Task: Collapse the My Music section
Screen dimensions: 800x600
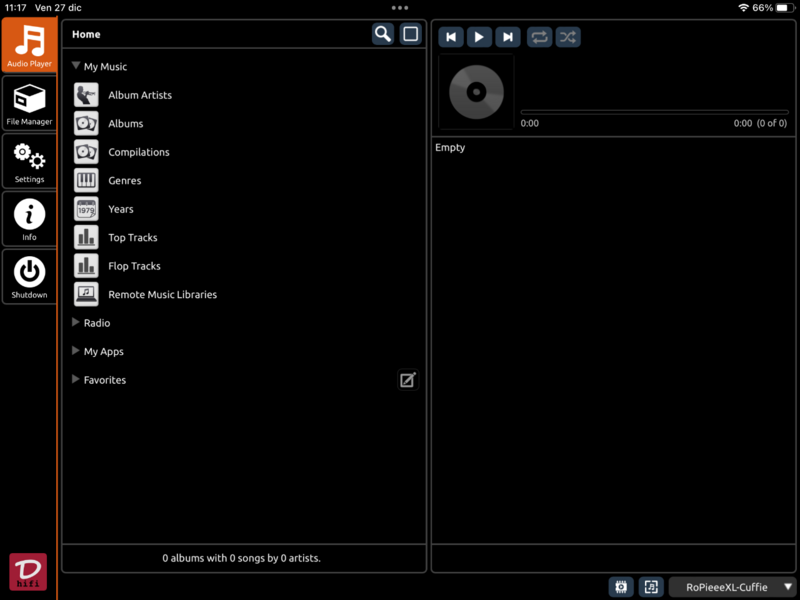Action: click(x=76, y=66)
